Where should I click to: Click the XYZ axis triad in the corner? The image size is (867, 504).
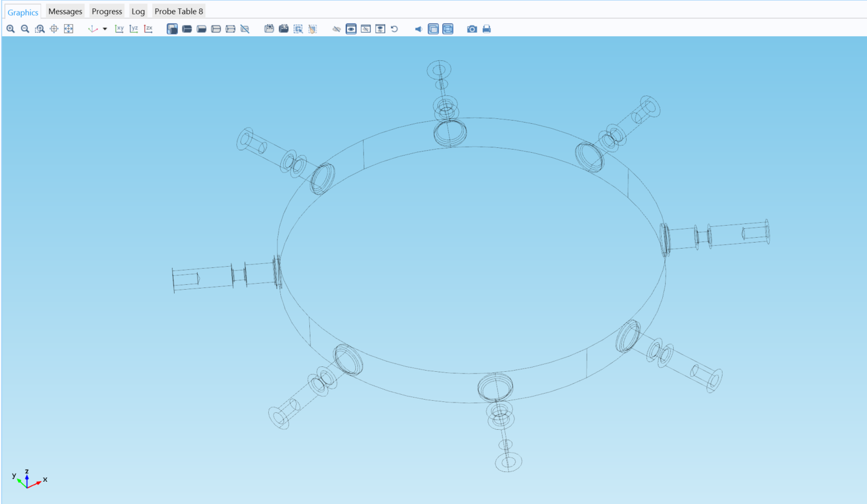pyautogui.click(x=28, y=479)
